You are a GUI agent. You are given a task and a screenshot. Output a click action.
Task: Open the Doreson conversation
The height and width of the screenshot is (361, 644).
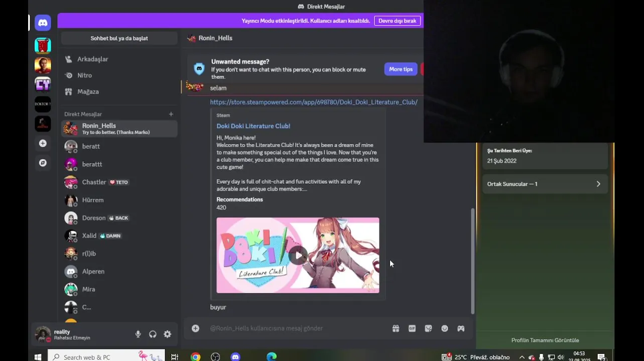click(119, 218)
